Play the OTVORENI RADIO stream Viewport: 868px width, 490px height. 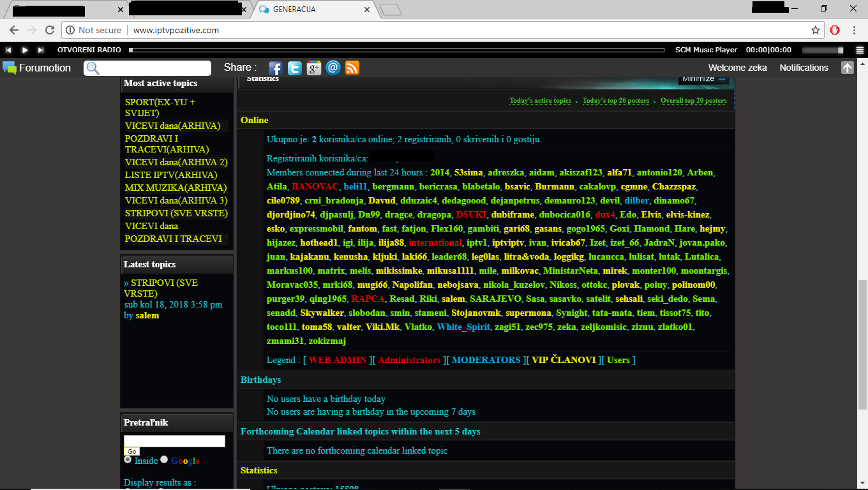pyautogui.click(x=25, y=50)
